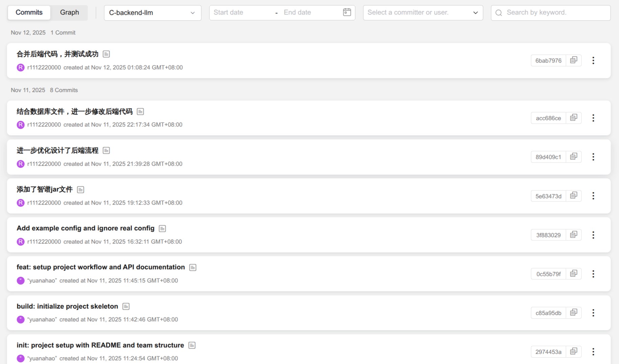This screenshot has height=364, width=619.
Task: Click r1112220000 avatar on commit 6bab7976
Action: coord(21,67)
